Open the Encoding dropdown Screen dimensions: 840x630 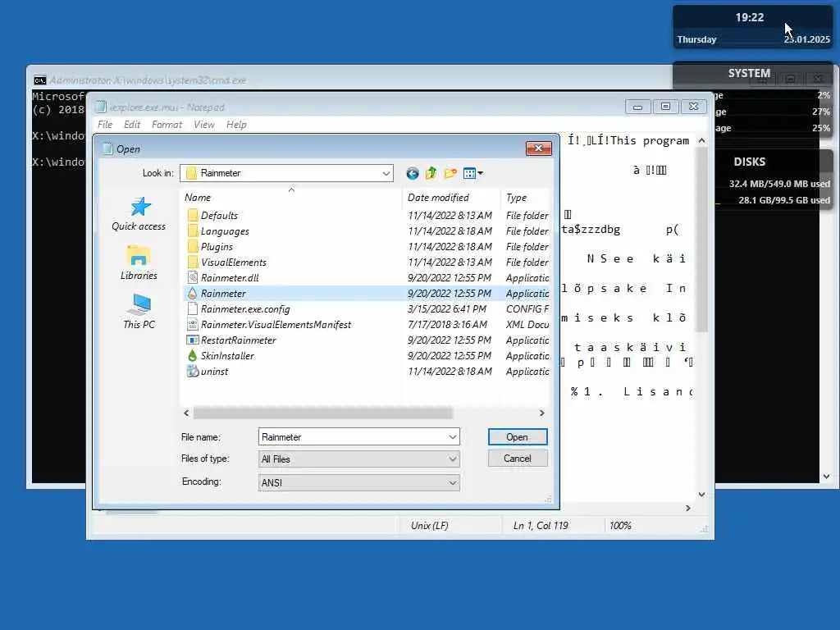453,482
